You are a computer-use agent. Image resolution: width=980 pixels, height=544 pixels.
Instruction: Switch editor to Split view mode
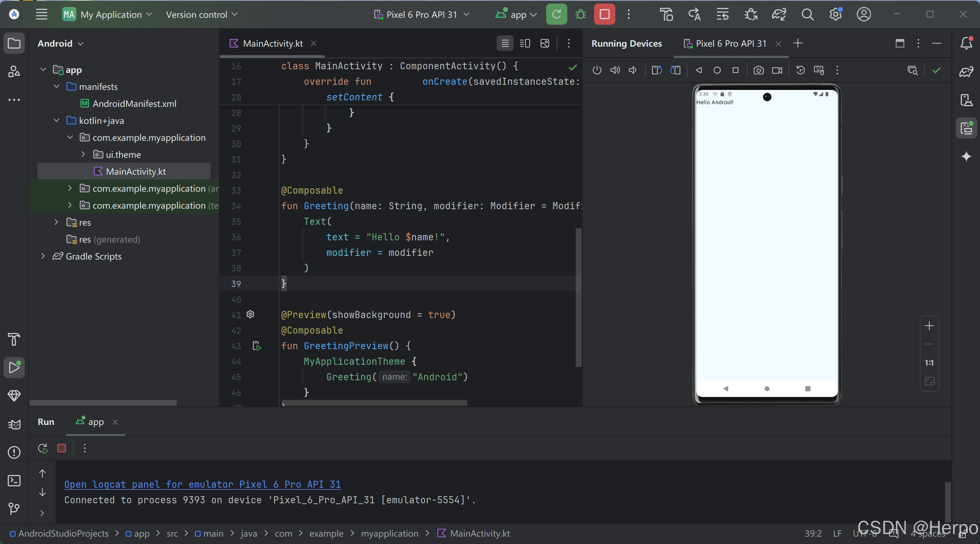[x=525, y=43]
